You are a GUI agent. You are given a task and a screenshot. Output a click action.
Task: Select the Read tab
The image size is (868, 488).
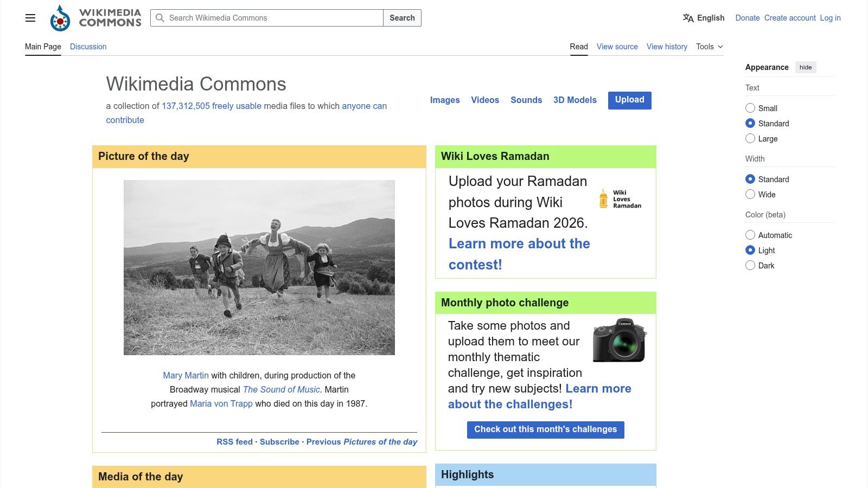[579, 47]
